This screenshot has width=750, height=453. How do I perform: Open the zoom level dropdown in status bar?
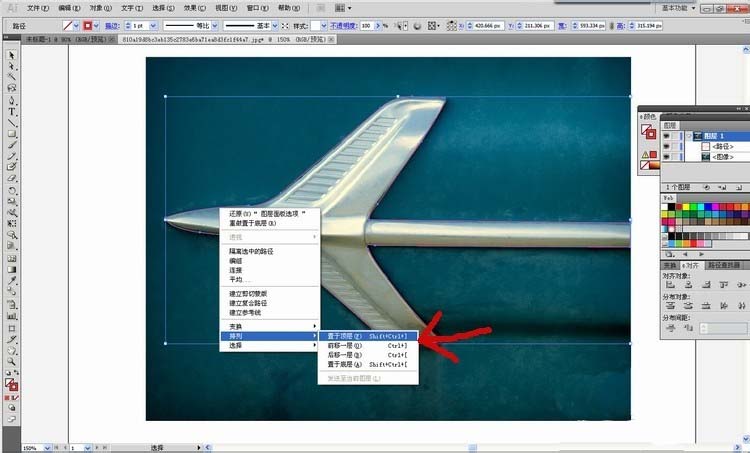coord(47,448)
